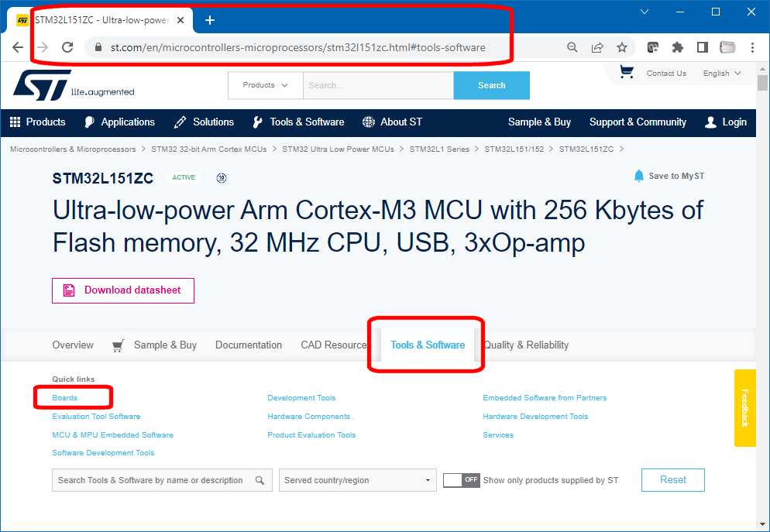Viewport: 770px width, 532px height.
Task: Close the STM32L151ZC tab
Action: (x=180, y=20)
